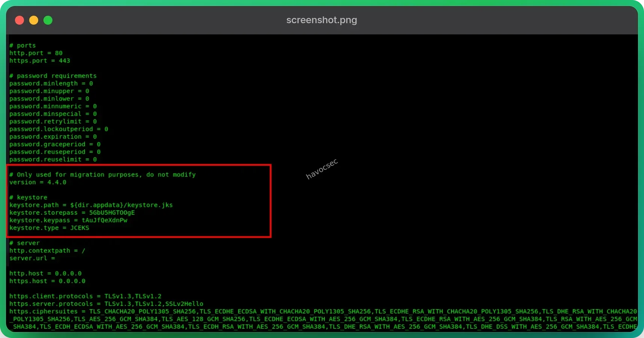Click the 'http.host = 0.0.0.0' line
The width and height of the screenshot is (644, 338).
(x=45, y=274)
